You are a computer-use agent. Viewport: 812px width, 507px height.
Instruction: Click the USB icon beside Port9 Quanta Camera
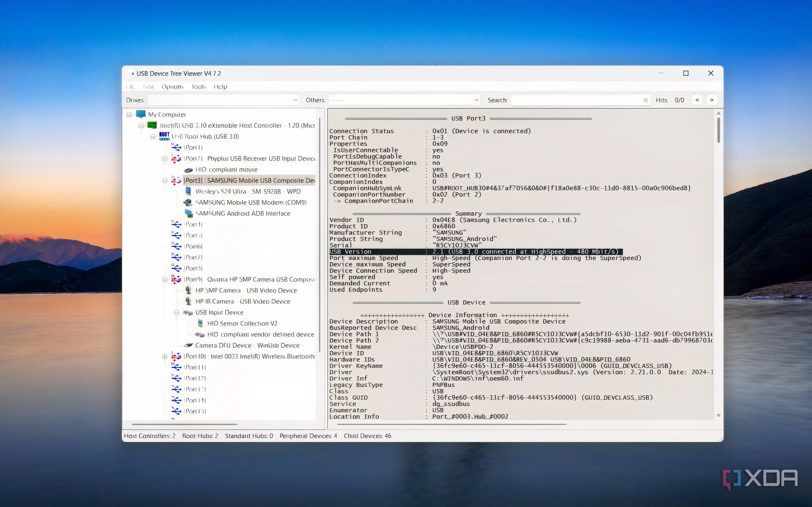(176, 279)
